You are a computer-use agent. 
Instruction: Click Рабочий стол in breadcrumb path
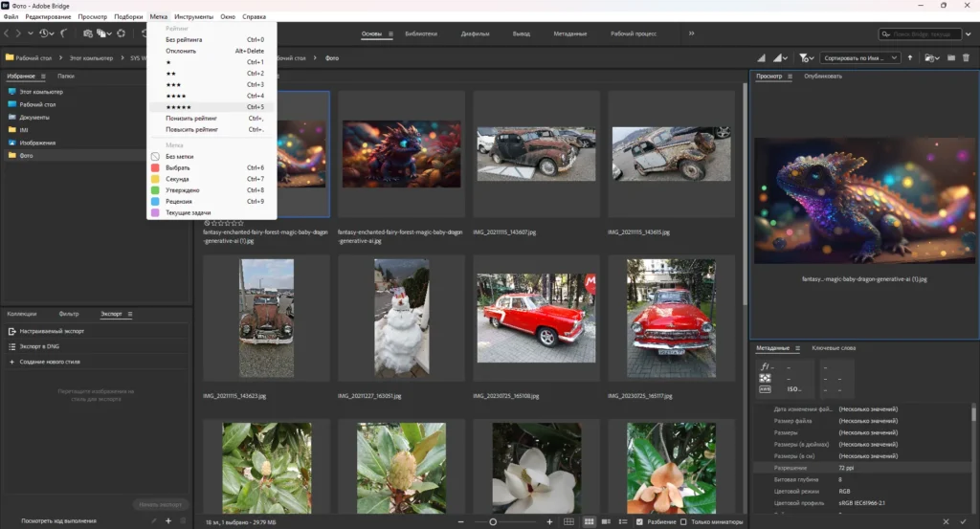[33, 58]
